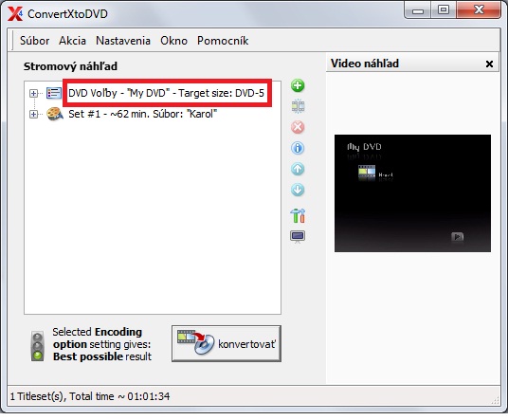Select DVD Voľby My DVD tree item
Screen dimensions: 508x420
point(166,93)
